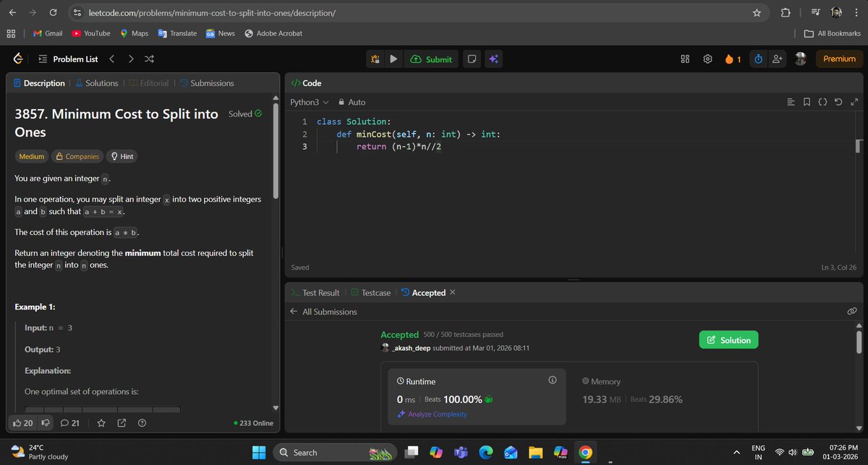Click the Medium difficulty tag
868x465 pixels.
[31, 156]
